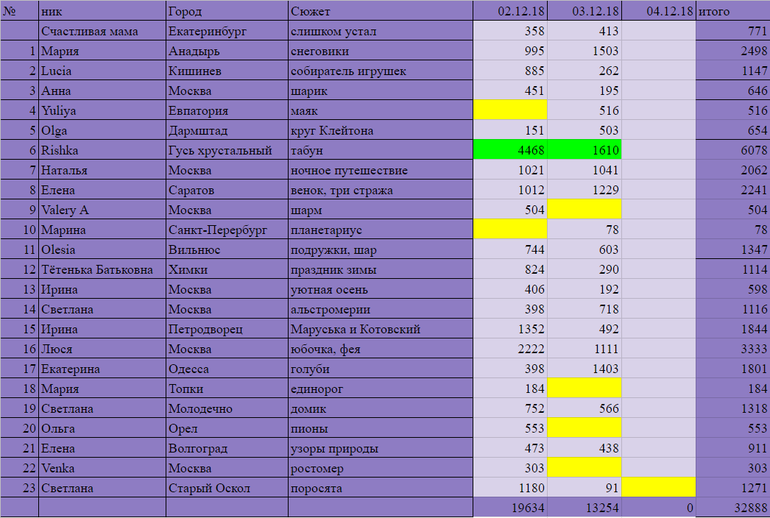Select the green cell containing 4468
The image size is (770, 518).
point(509,150)
